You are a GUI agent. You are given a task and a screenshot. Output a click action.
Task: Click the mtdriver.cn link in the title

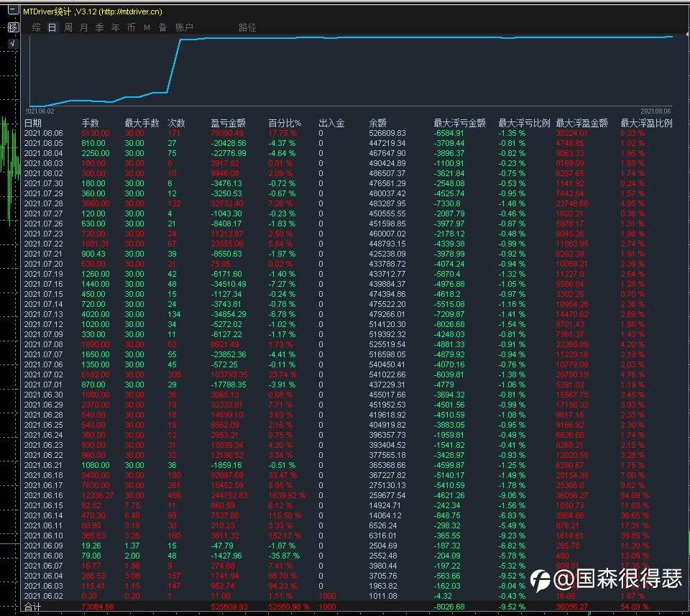click(x=129, y=12)
